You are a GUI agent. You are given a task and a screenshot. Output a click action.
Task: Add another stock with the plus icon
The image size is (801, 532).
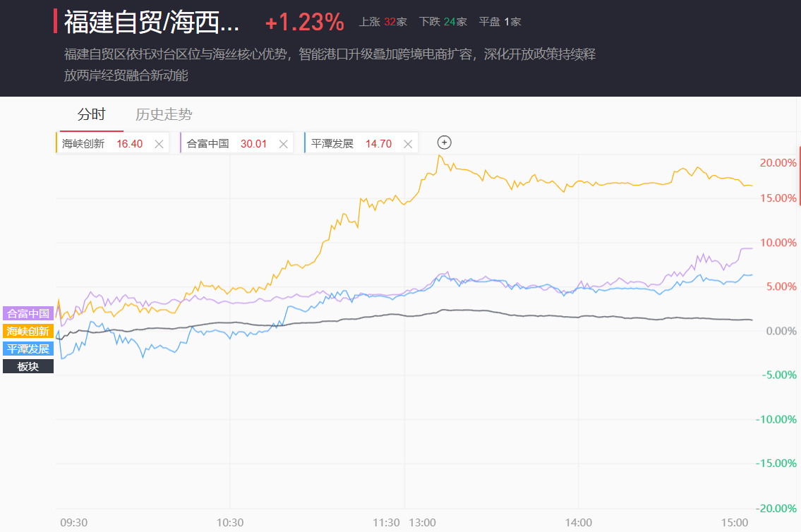click(445, 143)
